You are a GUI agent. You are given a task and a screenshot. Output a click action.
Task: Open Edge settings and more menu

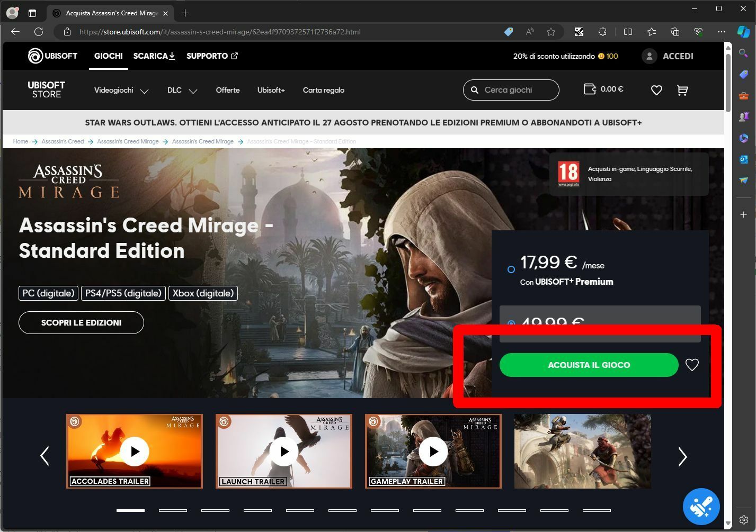coord(722,32)
